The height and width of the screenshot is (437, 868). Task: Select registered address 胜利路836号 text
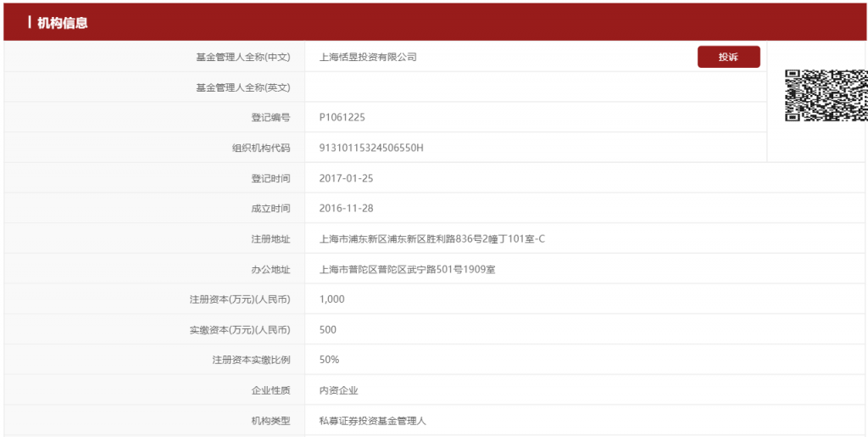click(455, 239)
